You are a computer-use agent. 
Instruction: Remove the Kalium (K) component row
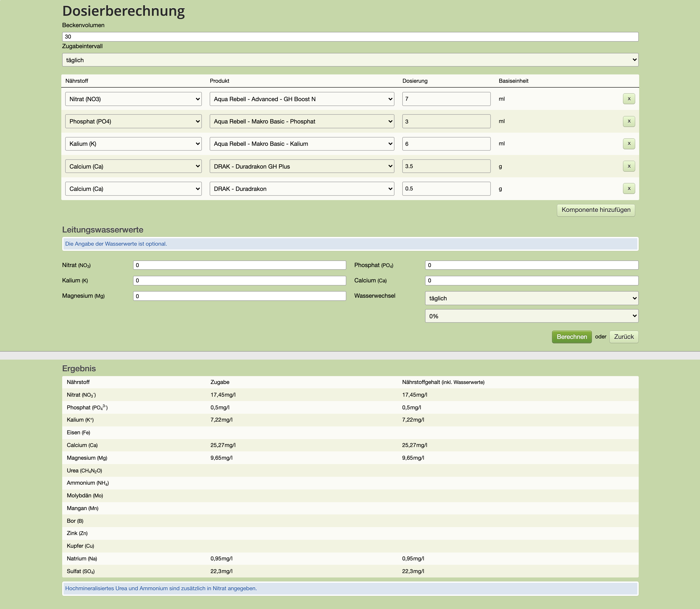pos(629,144)
